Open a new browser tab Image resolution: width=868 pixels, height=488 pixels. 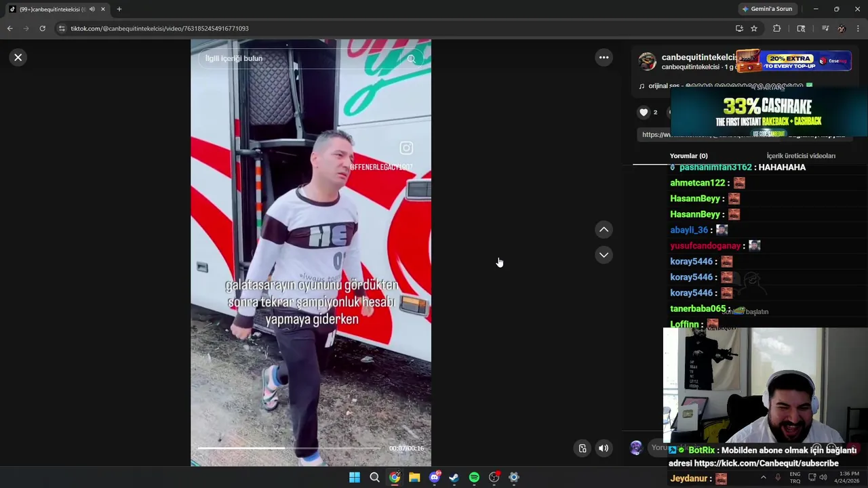(119, 9)
